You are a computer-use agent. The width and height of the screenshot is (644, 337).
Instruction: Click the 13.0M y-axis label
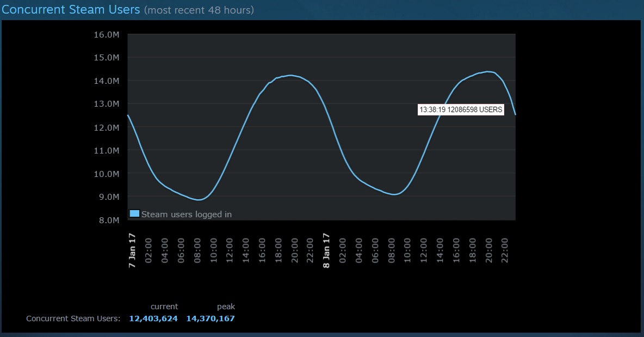coord(107,104)
